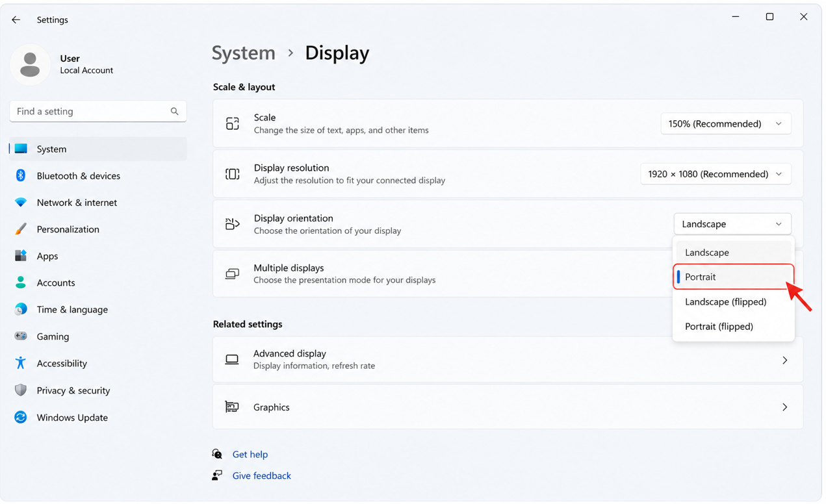The height and width of the screenshot is (504, 826).
Task: Choose Portrait orientation option
Action: pos(733,277)
